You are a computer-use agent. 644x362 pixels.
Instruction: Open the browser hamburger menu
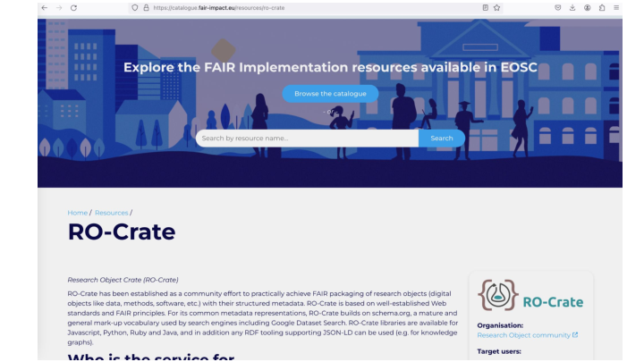[x=616, y=8]
